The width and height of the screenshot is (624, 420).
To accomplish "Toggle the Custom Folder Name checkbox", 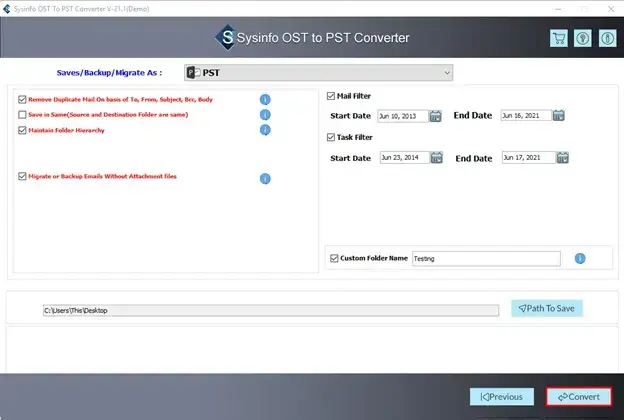I will click(x=334, y=258).
